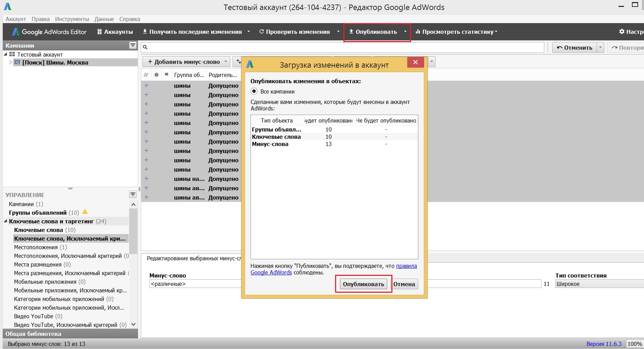Viewport: 644px width, 349px height.
Task: Select Ключевые слова (10) list item
Action: coord(45,230)
